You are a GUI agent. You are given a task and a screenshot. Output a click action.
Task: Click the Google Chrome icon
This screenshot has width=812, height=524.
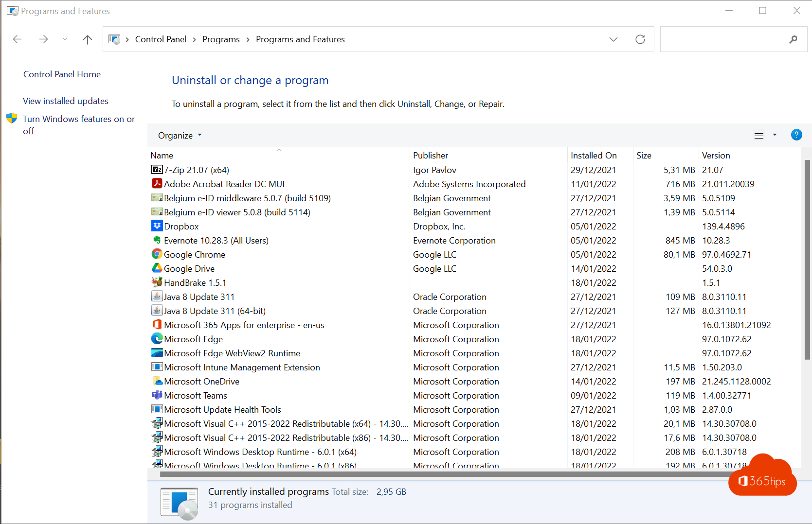[157, 254]
